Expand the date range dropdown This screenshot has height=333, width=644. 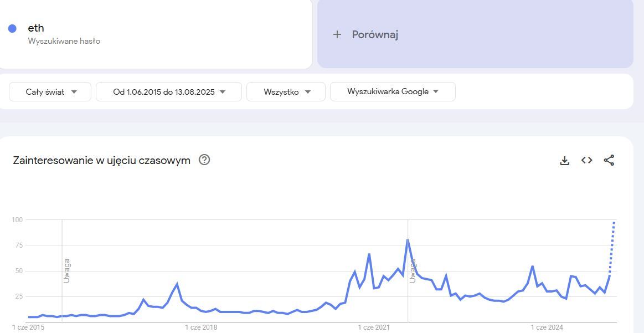click(168, 92)
